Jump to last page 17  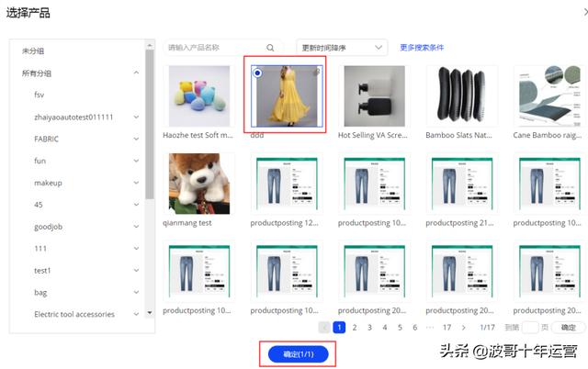[447, 327]
